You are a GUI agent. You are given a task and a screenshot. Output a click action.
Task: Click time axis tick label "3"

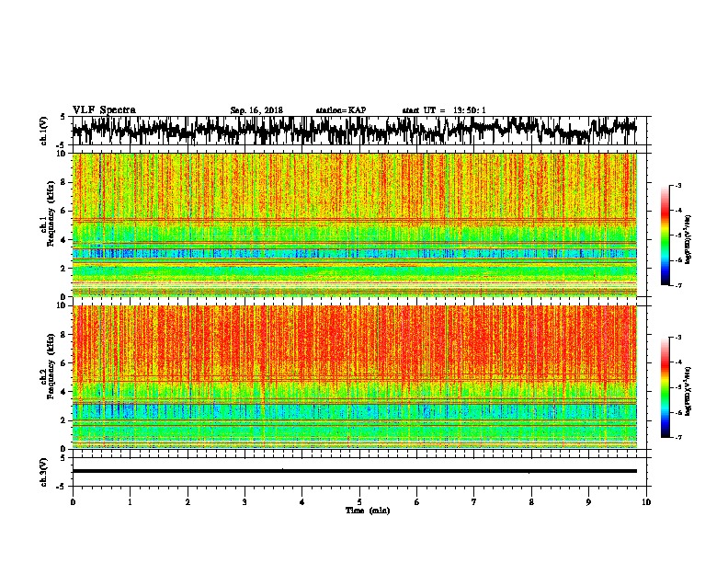(245, 502)
